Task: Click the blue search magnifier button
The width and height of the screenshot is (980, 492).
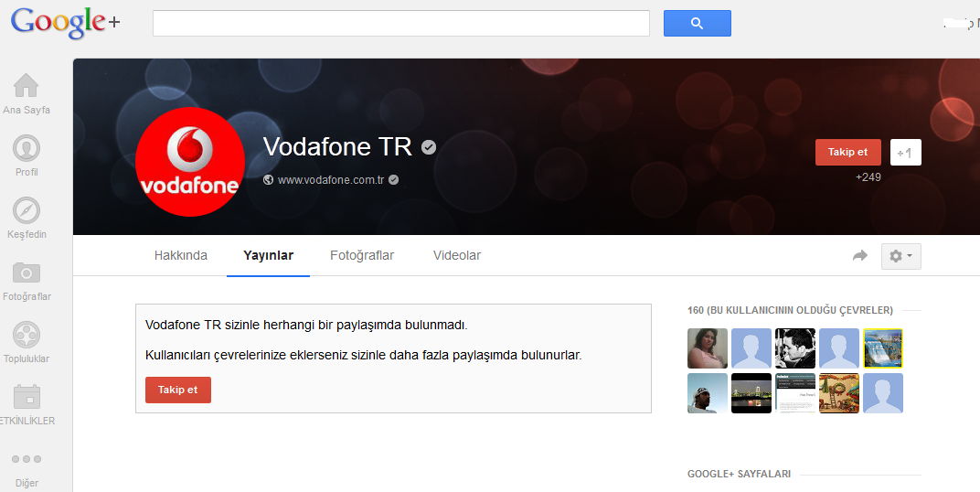Action: pos(697,23)
